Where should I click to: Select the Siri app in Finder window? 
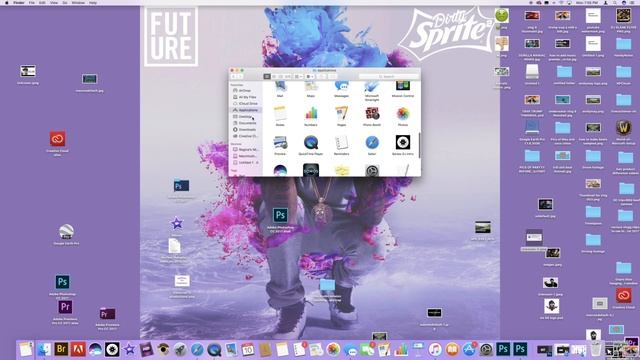pyautogui.click(x=280, y=170)
